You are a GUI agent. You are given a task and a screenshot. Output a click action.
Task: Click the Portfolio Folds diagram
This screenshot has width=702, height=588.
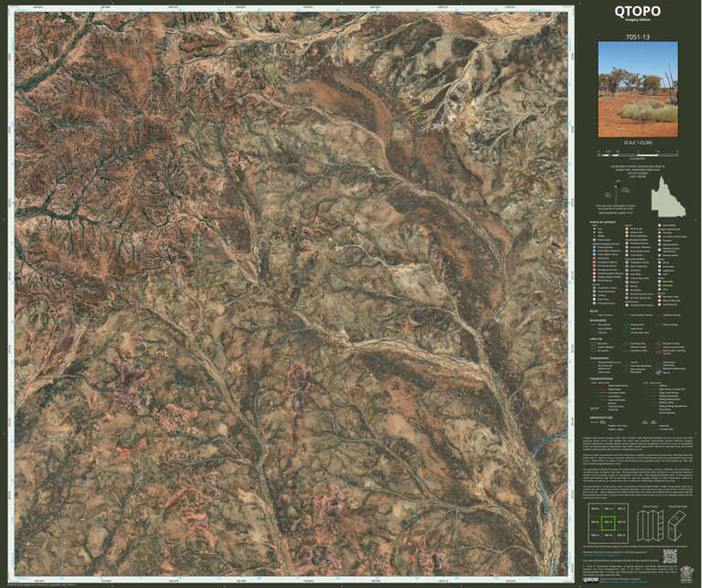point(650,526)
